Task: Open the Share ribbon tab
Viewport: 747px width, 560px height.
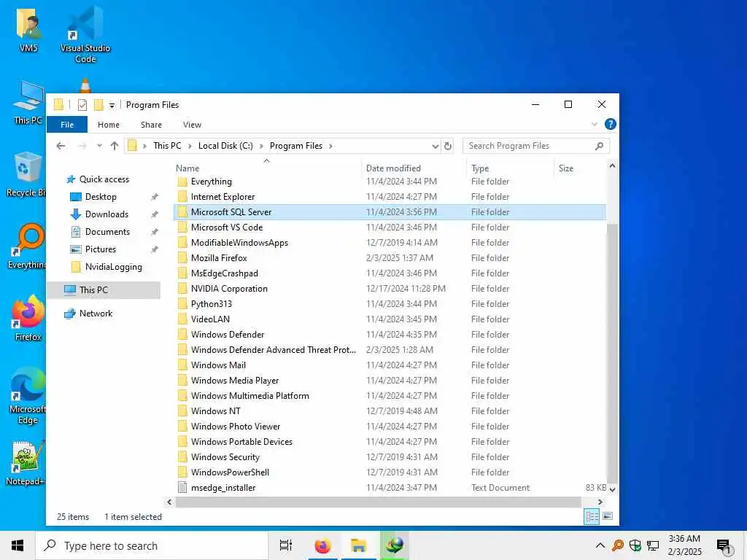Action: pyautogui.click(x=151, y=124)
